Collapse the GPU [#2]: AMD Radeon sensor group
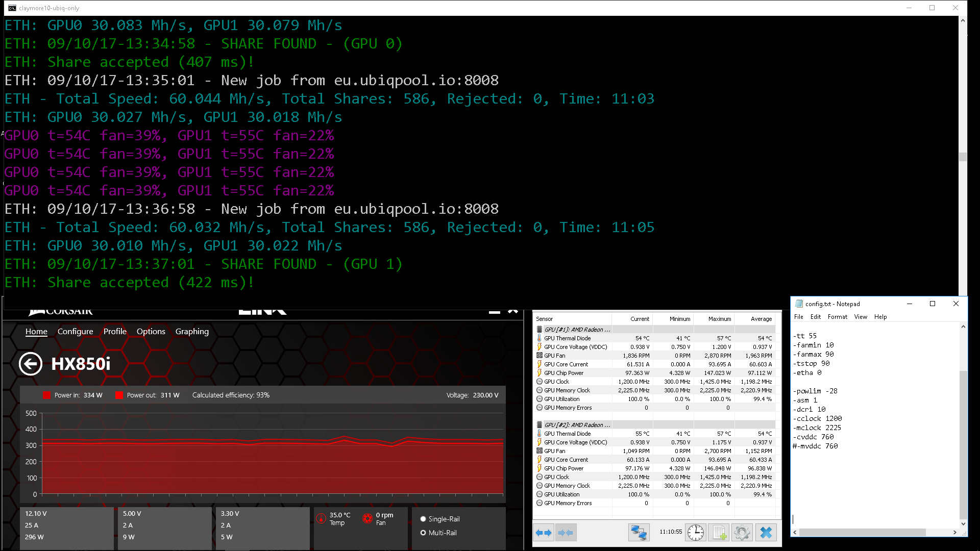The height and width of the screenshot is (551, 980). point(577,425)
